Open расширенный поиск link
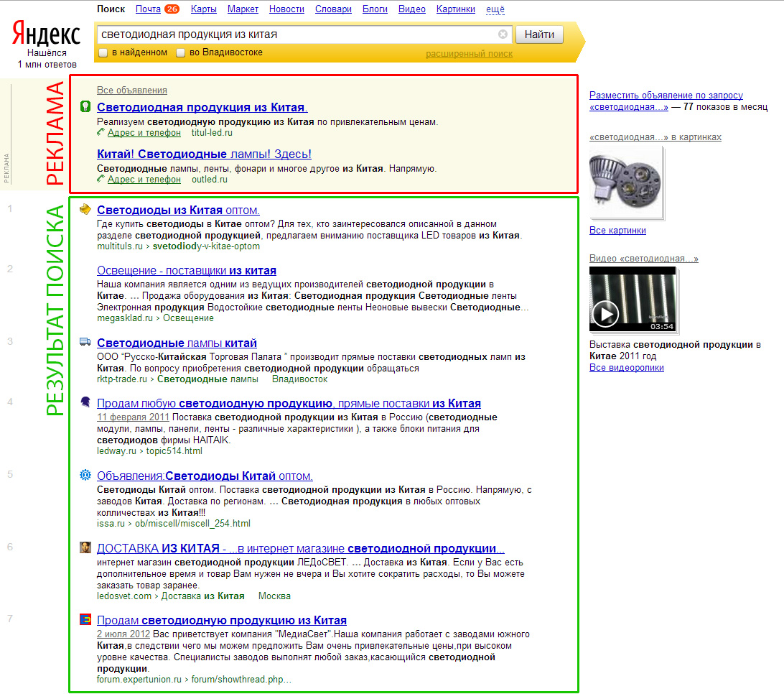 (469, 54)
